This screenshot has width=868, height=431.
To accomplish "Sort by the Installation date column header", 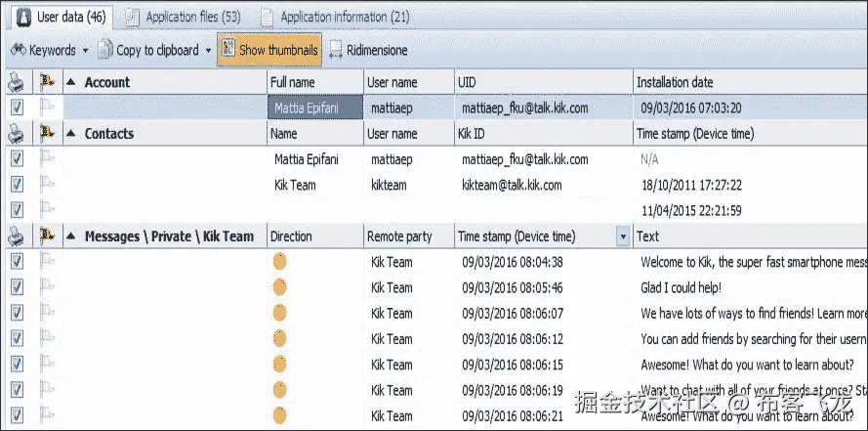I will point(750,82).
